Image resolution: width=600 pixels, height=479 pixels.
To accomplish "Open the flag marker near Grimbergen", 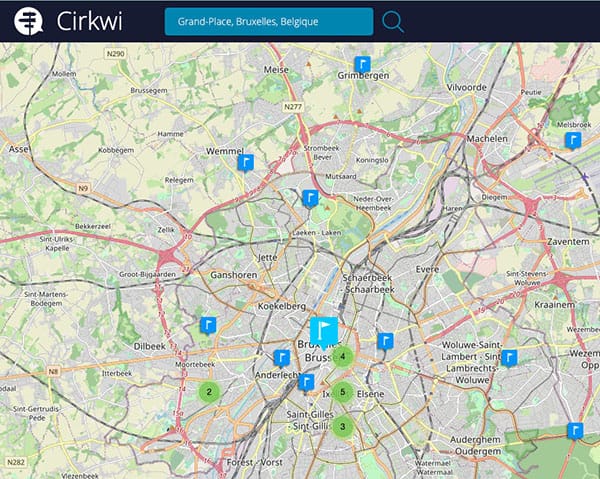I will [x=362, y=65].
